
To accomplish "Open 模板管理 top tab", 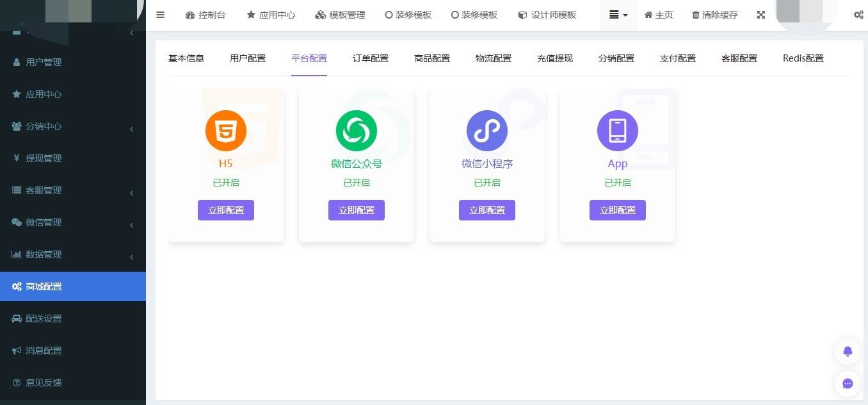I will 340,15.
